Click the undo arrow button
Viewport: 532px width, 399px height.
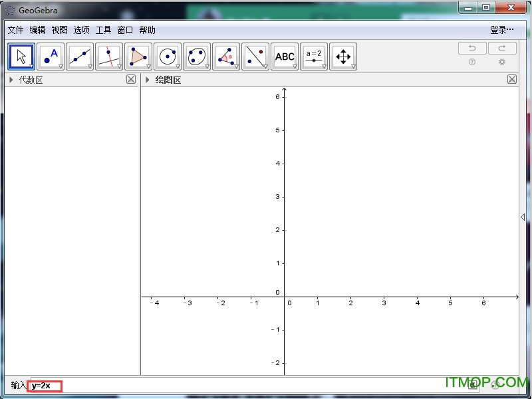pos(472,48)
